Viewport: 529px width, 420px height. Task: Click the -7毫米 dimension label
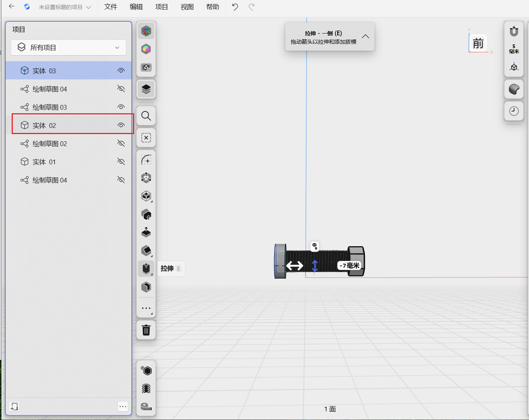pos(349,266)
